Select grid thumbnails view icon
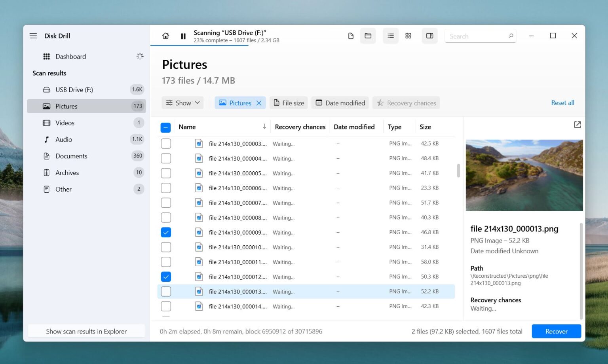Viewport: 608px width, 364px height. [x=408, y=36]
